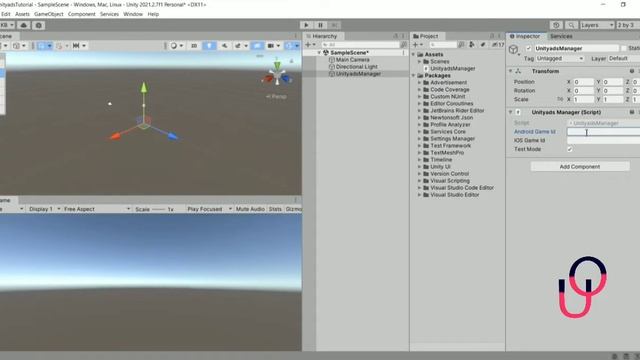Open Edit menu
Image resolution: width=640 pixels, height=360 pixels.
coord(6,14)
